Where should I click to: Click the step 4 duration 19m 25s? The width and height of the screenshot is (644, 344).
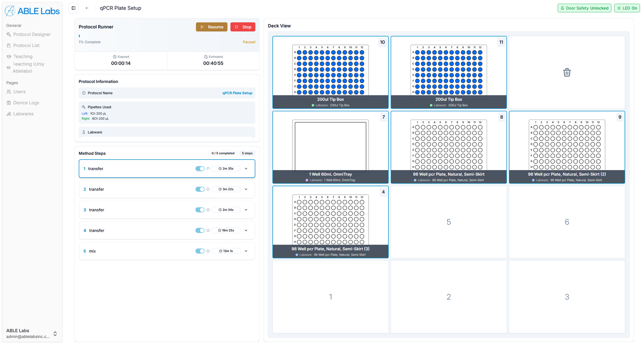click(226, 230)
